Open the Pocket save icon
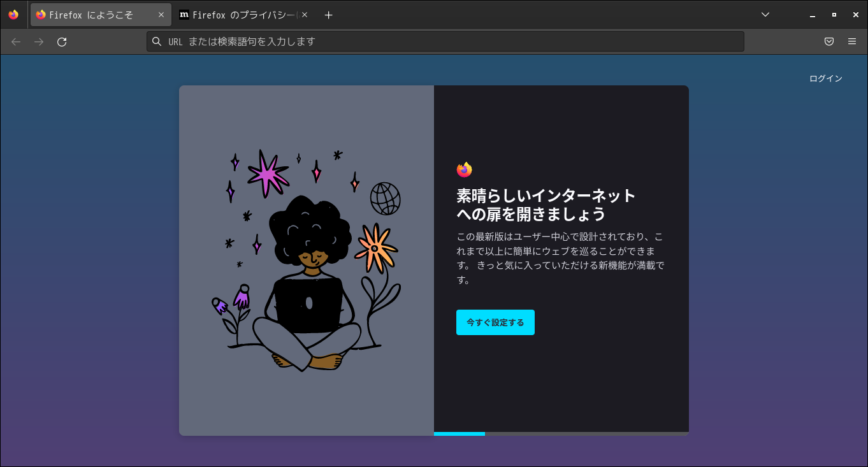The image size is (868, 467). [829, 41]
